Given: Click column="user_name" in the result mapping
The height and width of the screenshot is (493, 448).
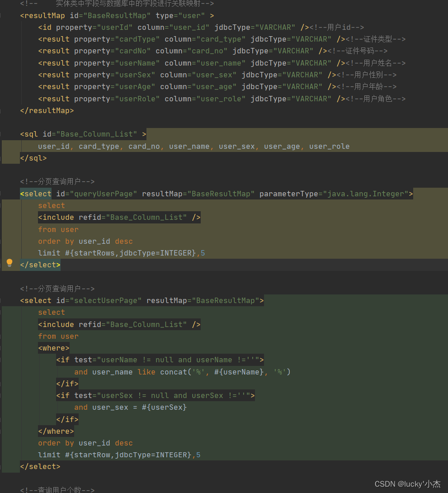Looking at the screenshot, I should 205,63.
